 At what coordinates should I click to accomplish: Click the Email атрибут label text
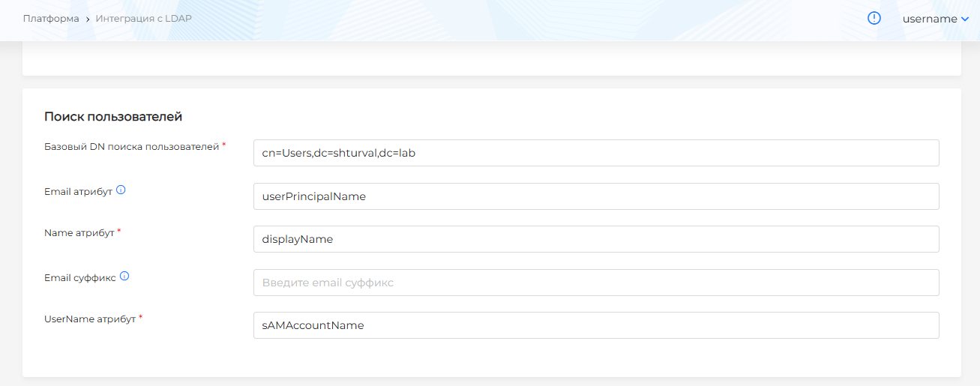point(78,191)
